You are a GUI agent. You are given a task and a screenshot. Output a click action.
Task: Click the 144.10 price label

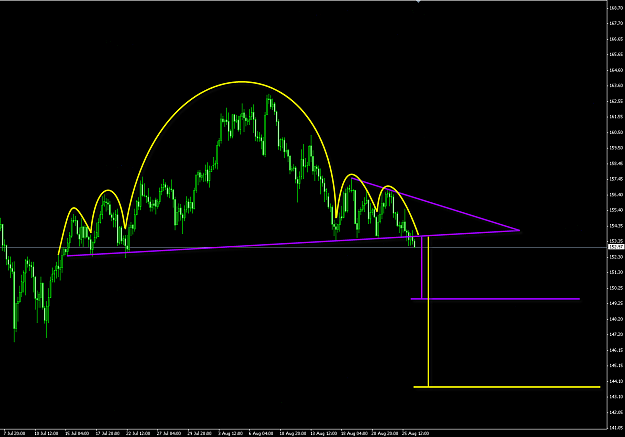616,381
